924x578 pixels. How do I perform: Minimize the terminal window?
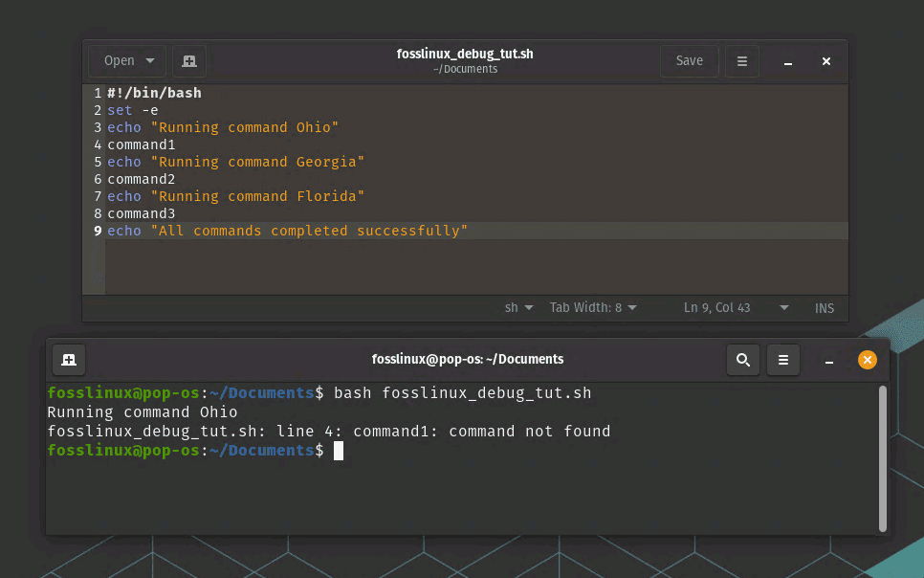pyautogui.click(x=828, y=361)
